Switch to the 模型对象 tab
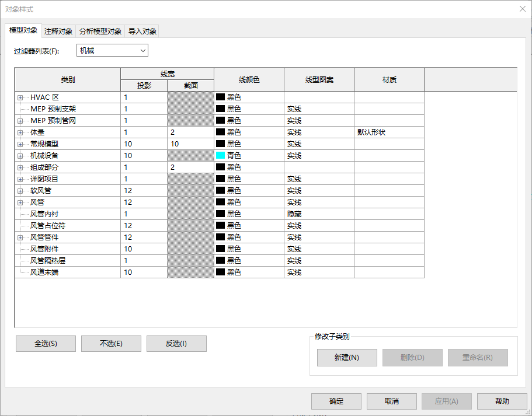The width and height of the screenshot is (532, 416). tap(23, 30)
